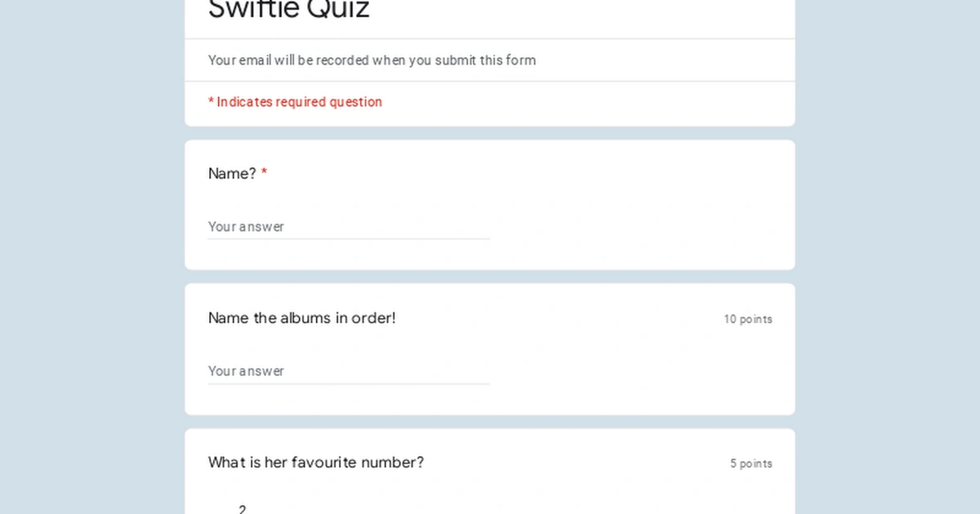Click the albums question card
The image size is (980, 514).
490,348
